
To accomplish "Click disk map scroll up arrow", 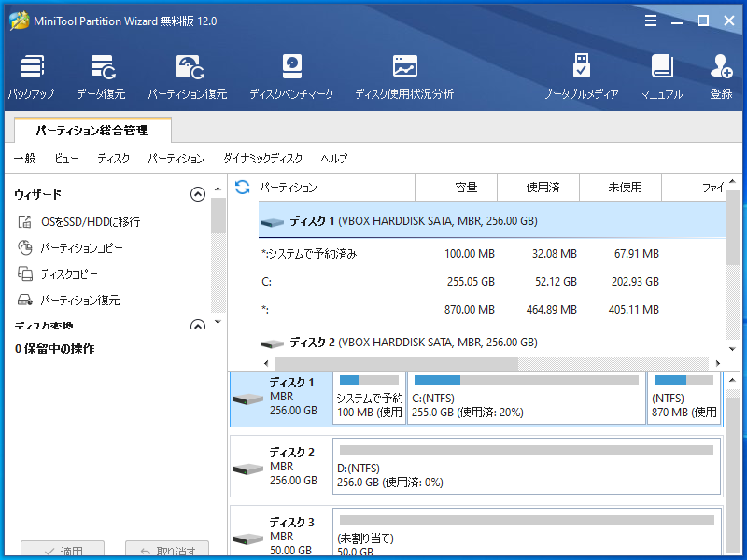I will pos(732,380).
